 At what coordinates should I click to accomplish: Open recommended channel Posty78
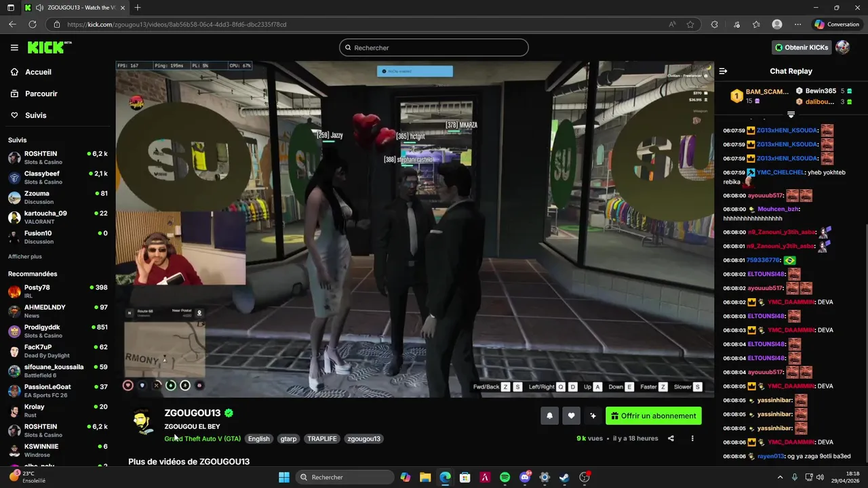pyautogui.click(x=58, y=291)
